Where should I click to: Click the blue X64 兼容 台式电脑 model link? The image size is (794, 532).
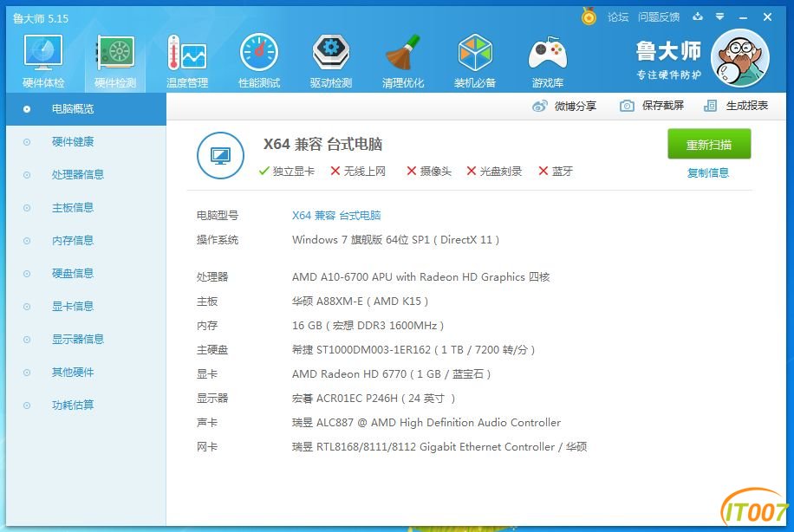pos(336,215)
